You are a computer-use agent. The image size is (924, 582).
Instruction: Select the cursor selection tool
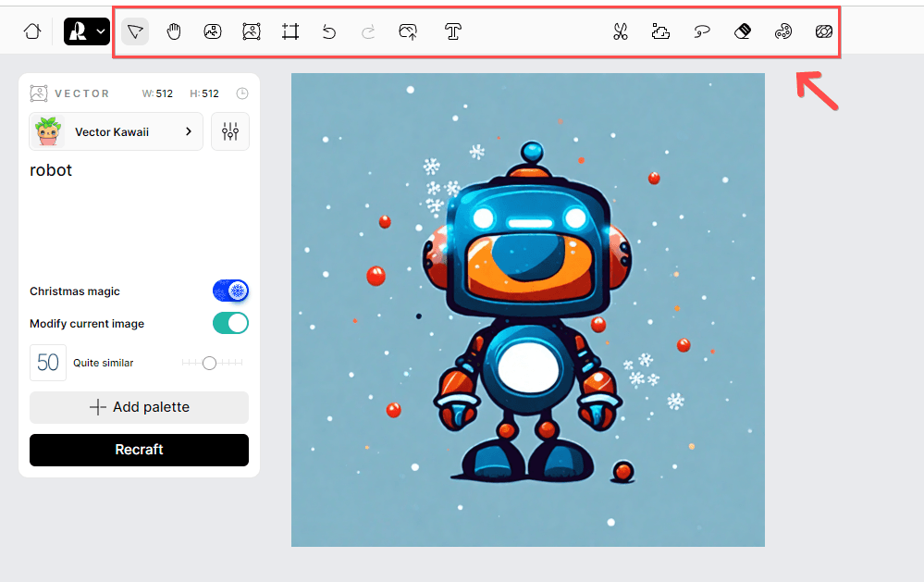click(x=135, y=31)
